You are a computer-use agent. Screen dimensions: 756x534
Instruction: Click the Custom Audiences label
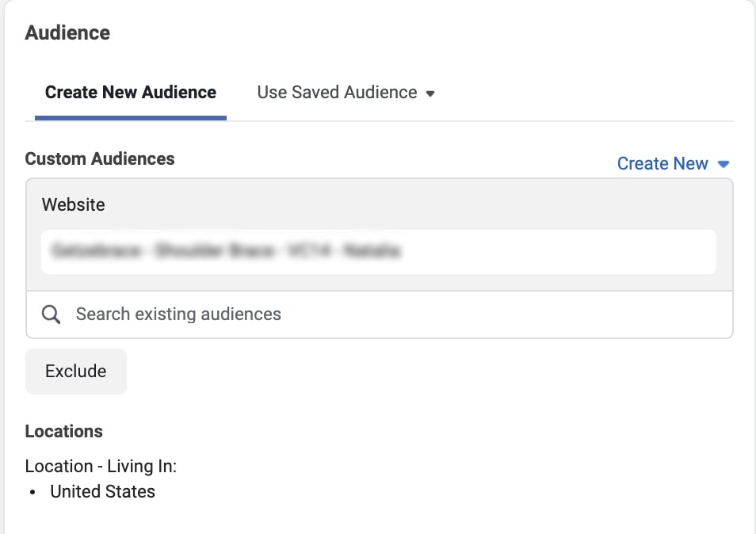[100, 158]
